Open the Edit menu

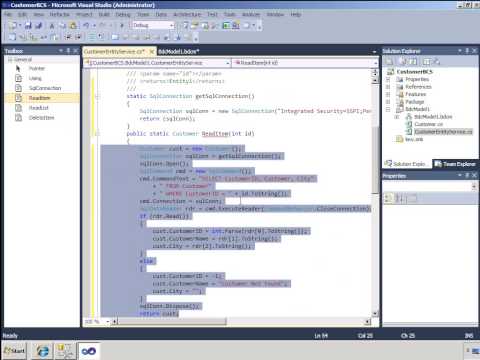click(22, 14)
